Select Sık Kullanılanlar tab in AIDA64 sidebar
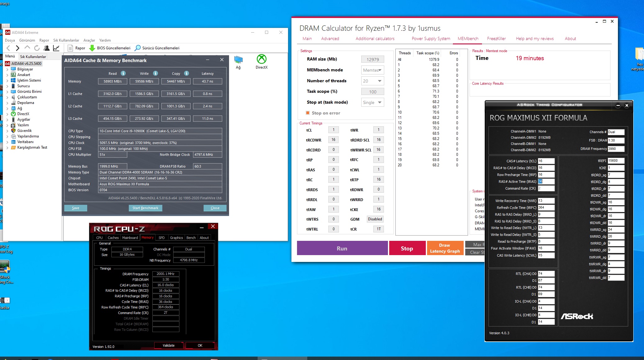644x360 pixels. [x=33, y=56]
